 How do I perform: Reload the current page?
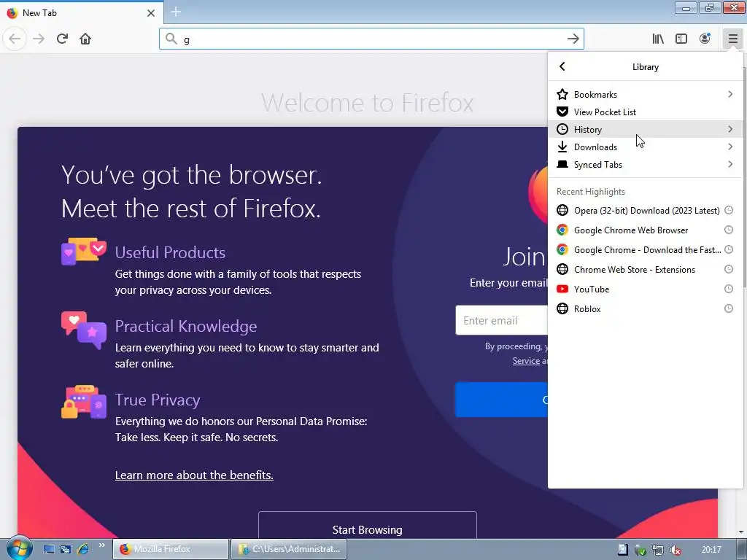click(x=62, y=39)
